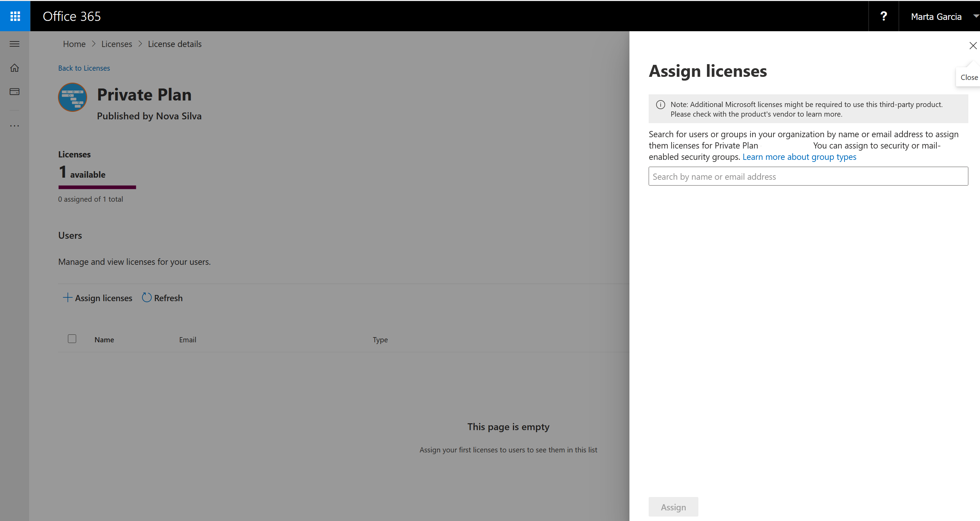980x521 pixels.
Task: Click the Office 365 title text
Action: click(x=72, y=16)
